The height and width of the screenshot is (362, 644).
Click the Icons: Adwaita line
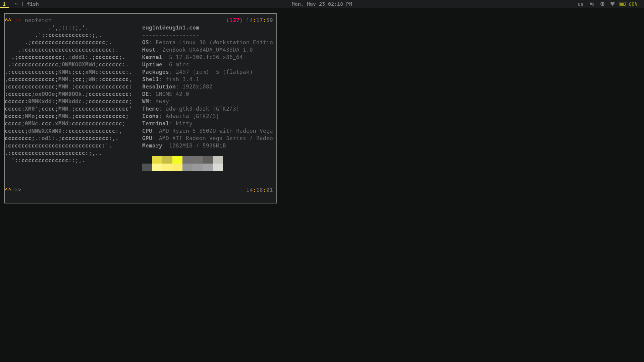pyautogui.click(x=181, y=116)
